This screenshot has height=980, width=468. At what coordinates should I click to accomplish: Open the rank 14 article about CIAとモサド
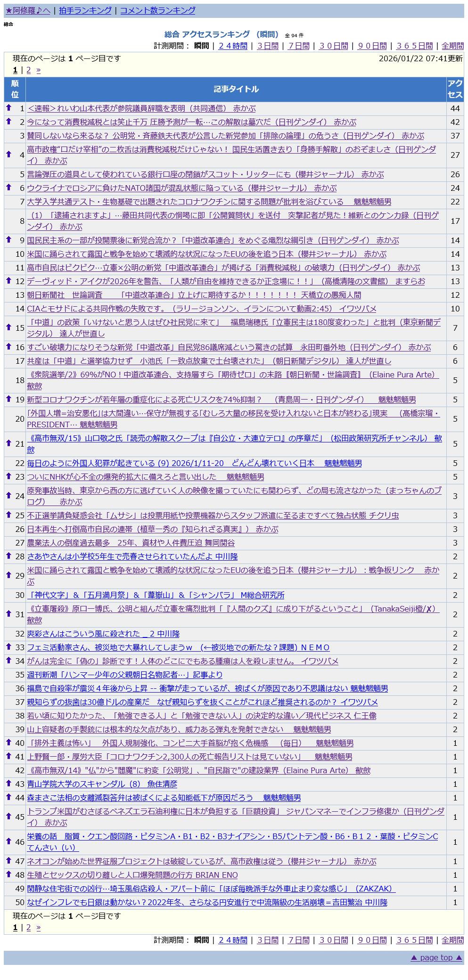click(x=201, y=309)
